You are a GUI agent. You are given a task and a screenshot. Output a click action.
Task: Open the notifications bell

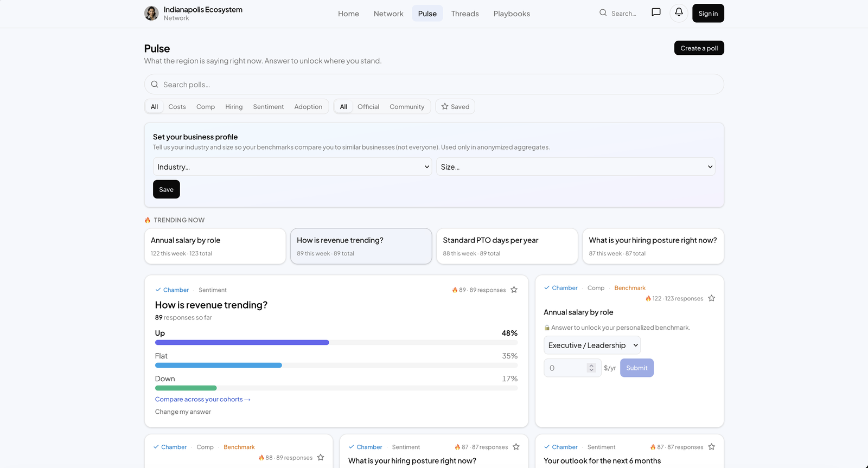tap(679, 13)
